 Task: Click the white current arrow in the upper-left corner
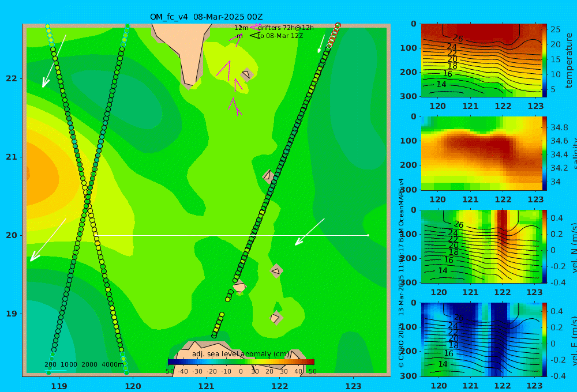pyautogui.click(x=54, y=61)
